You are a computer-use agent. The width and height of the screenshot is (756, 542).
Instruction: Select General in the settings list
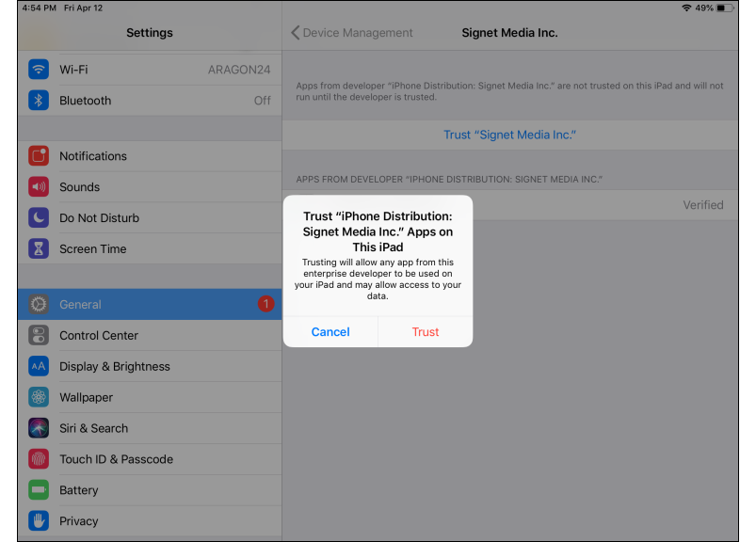coord(149,305)
